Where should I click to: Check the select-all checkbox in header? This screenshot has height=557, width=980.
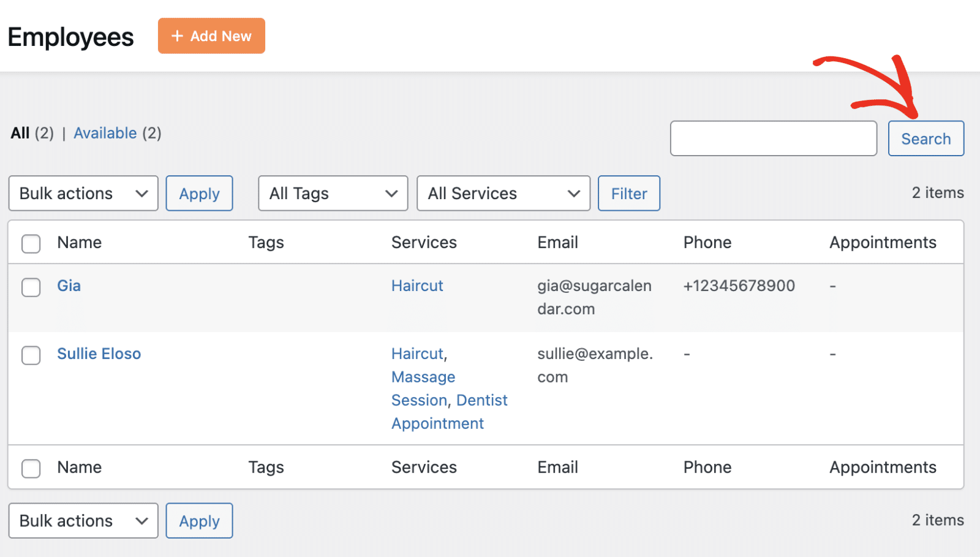pyautogui.click(x=30, y=243)
